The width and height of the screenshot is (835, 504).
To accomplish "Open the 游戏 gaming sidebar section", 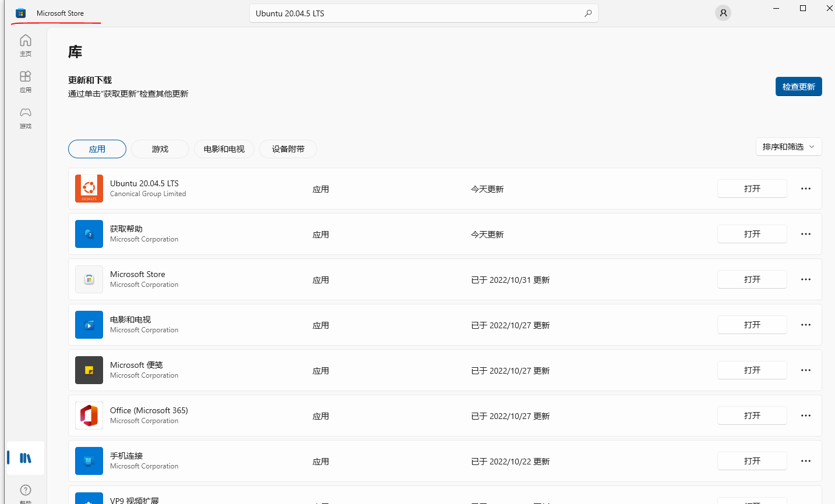I will click(x=26, y=118).
